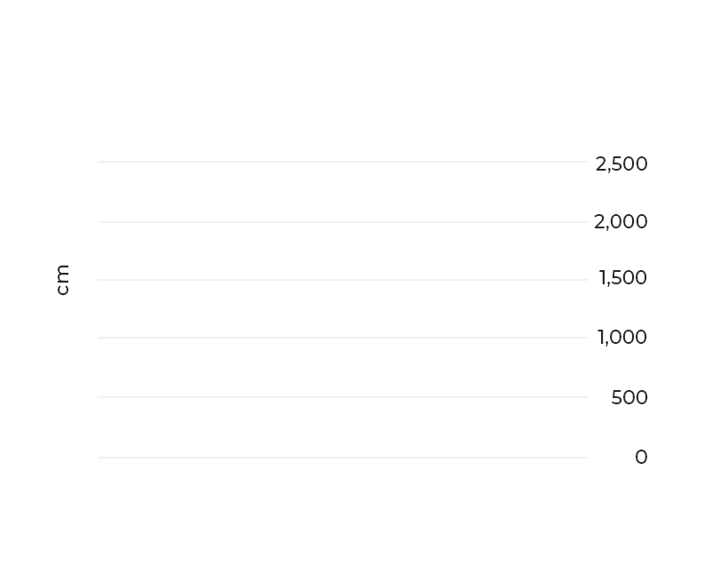Click plot area between 0 and 500 gridlines
Screen dimensions: 728x574
click(x=343, y=427)
